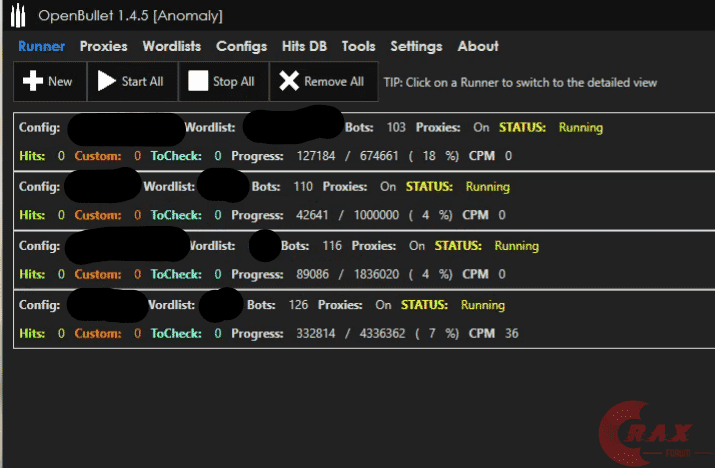Click Hits label in the 674661 progress row

[x=32, y=156]
